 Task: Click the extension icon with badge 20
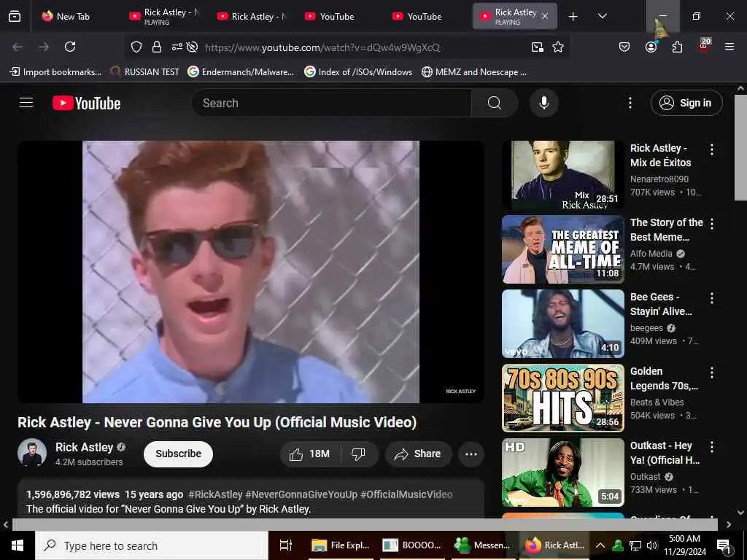(704, 46)
